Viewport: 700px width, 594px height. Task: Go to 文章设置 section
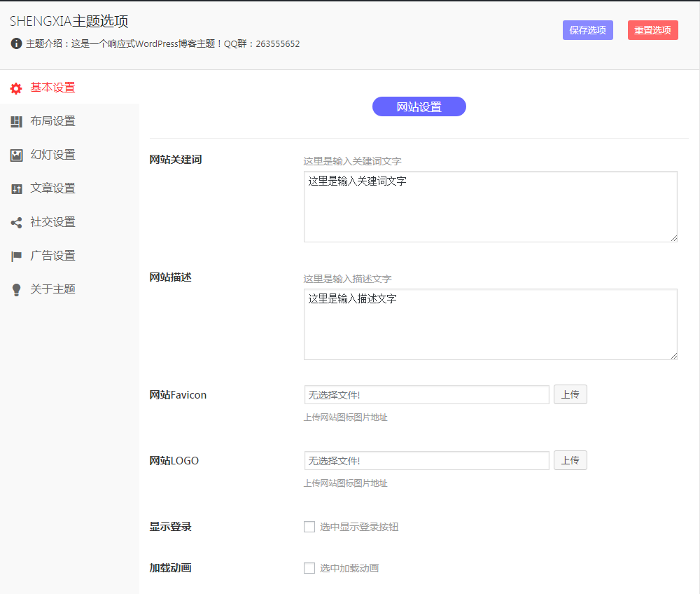[x=69, y=188]
